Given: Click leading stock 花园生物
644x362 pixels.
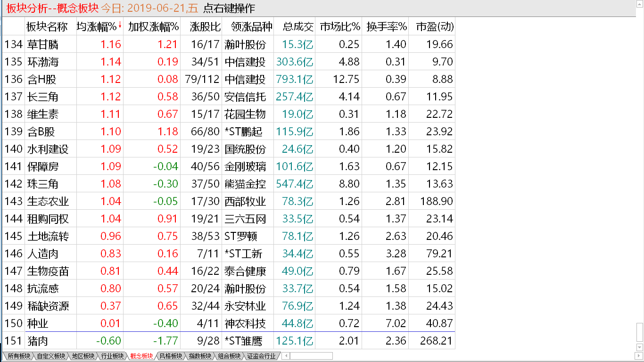Looking at the screenshot, I should pos(245,114).
